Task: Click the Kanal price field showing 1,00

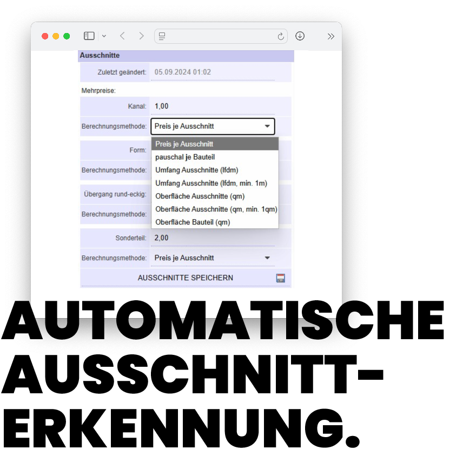Action: click(x=213, y=107)
